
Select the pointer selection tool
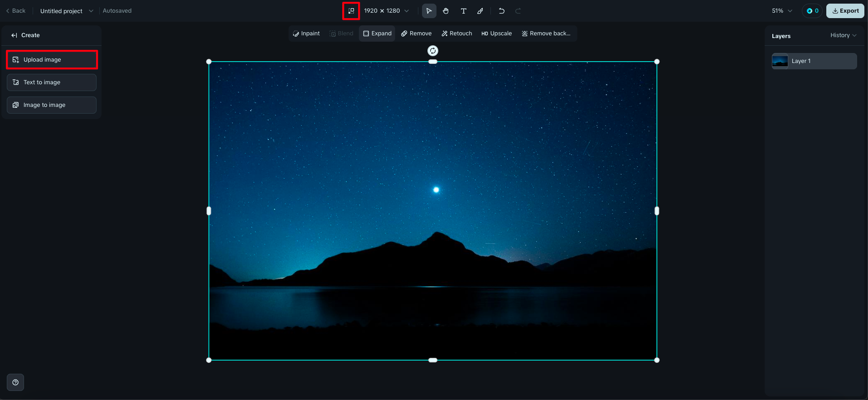[429, 11]
